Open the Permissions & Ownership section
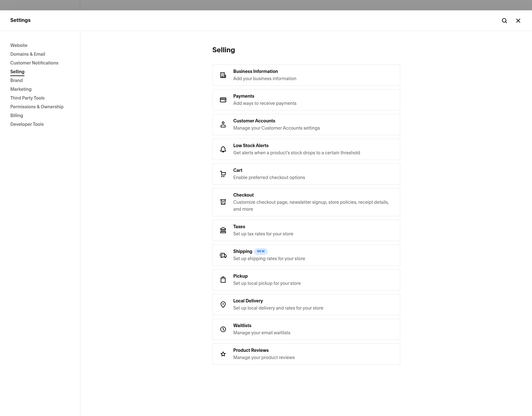This screenshot has height=416, width=532. 37,107
